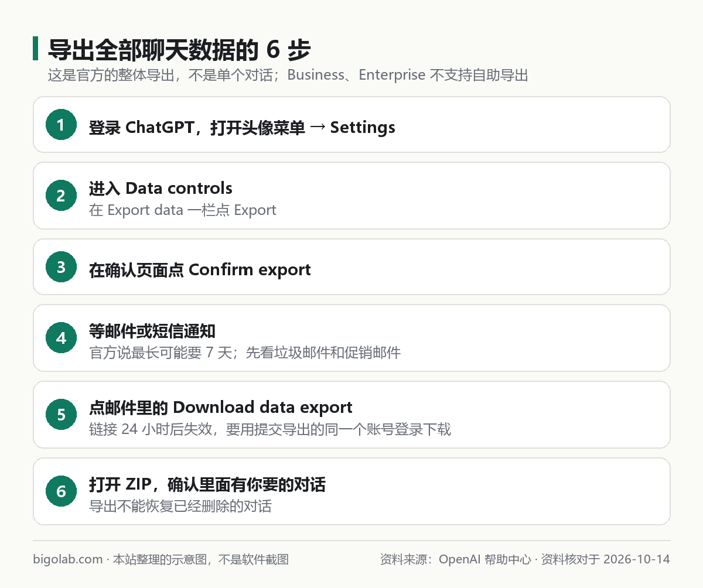Click the line "在 Export data 一栏点 Export"
Image resolution: width=703 pixels, height=588 pixels.
coord(183,210)
